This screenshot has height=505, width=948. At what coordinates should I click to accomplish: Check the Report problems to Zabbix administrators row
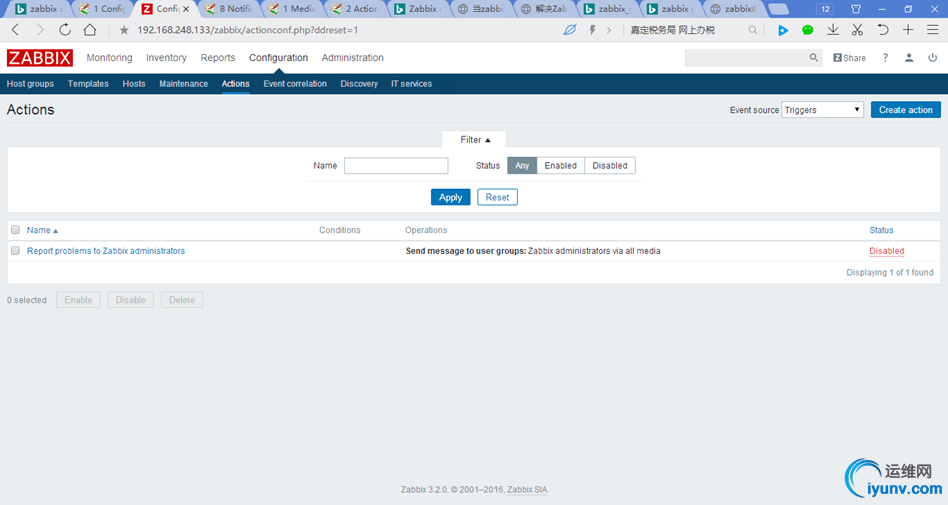[15, 250]
